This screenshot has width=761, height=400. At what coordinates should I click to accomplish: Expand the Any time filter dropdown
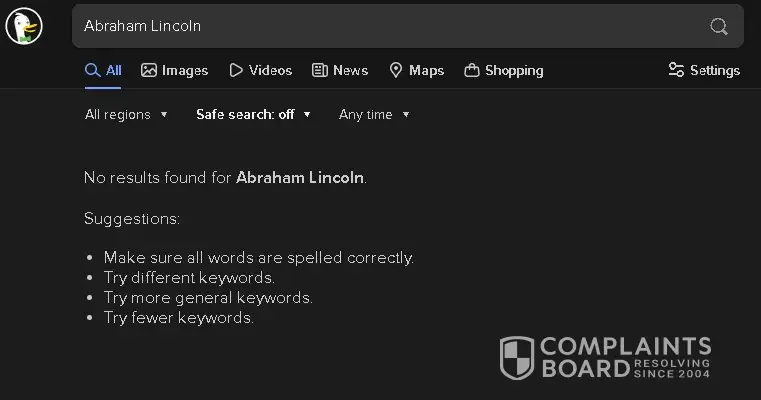(374, 114)
